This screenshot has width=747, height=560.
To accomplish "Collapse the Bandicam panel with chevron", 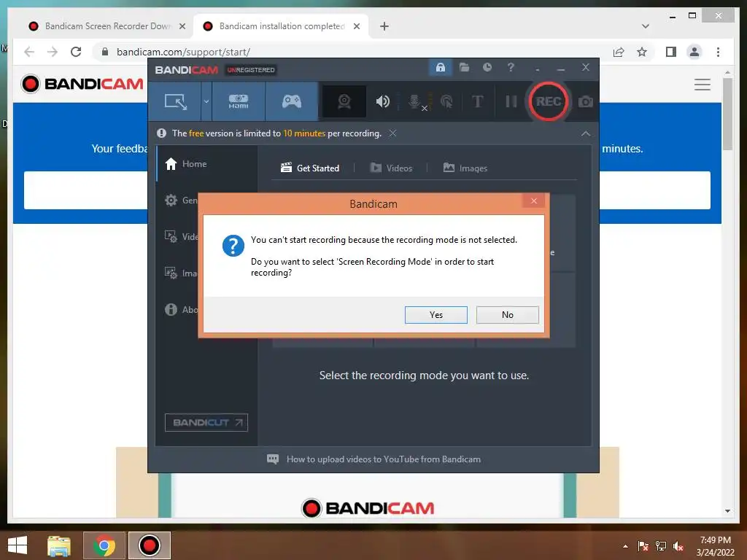I will [586, 134].
